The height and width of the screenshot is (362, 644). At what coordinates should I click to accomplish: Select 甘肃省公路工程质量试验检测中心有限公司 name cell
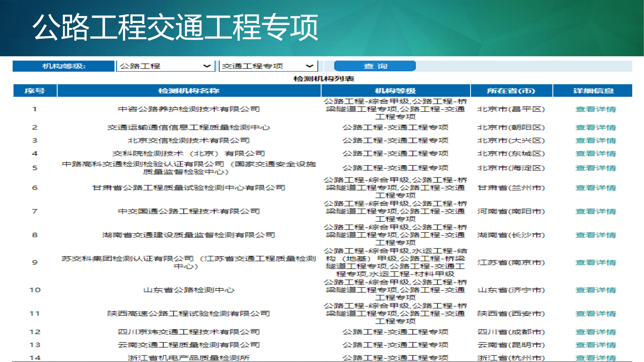189,188
